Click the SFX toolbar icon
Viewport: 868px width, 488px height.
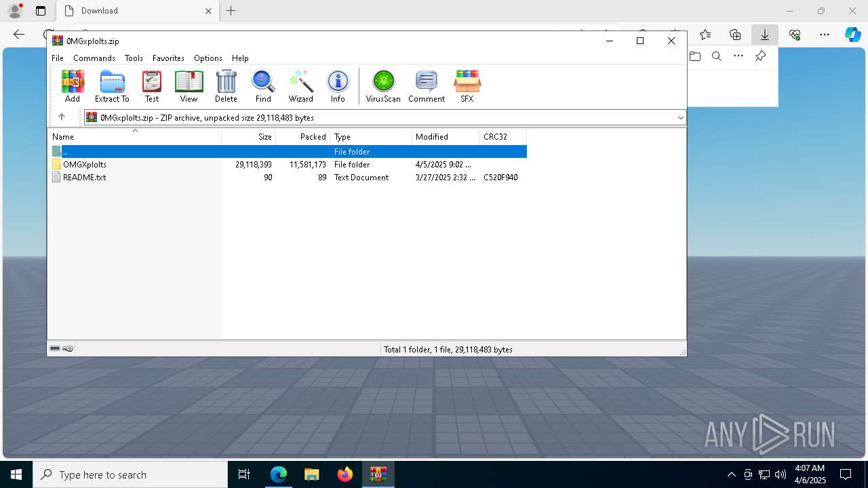[467, 86]
